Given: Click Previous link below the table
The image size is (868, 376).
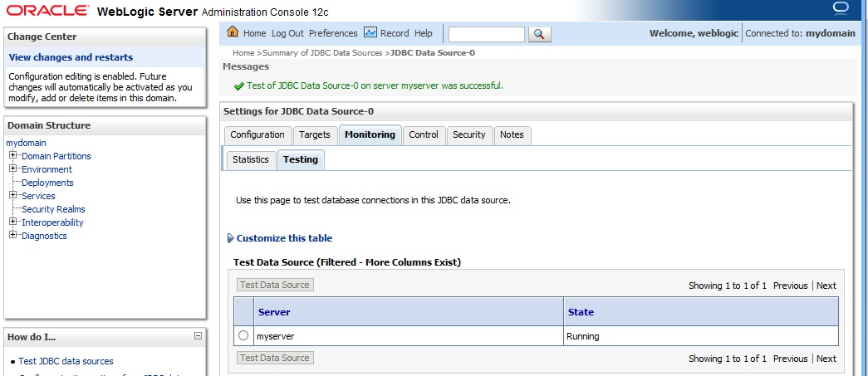Looking at the screenshot, I should [x=791, y=359].
